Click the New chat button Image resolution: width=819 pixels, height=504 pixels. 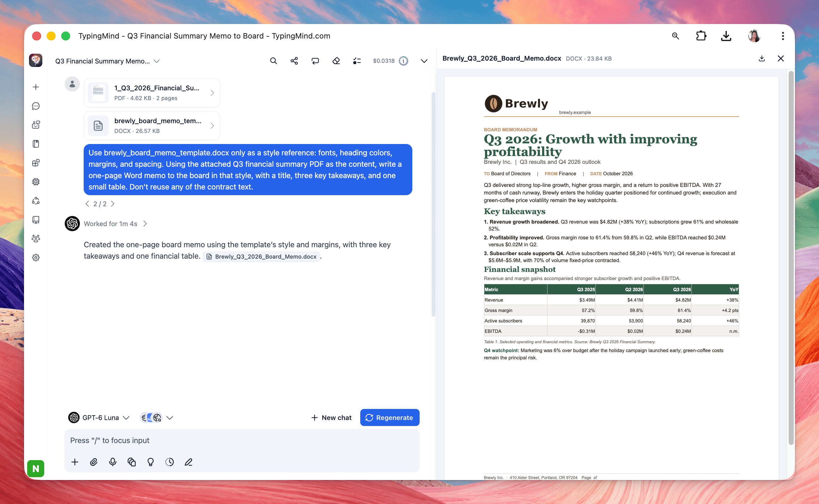(331, 417)
